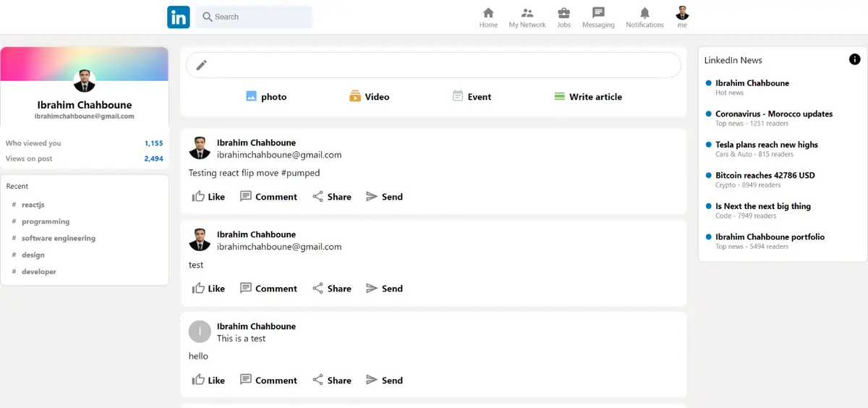The width and height of the screenshot is (868, 408).
Task: Open the Home navigation icon
Action: (x=488, y=13)
